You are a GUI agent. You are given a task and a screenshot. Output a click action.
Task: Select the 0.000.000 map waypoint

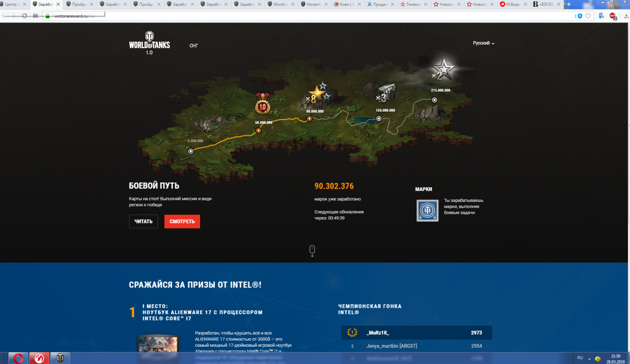click(191, 151)
